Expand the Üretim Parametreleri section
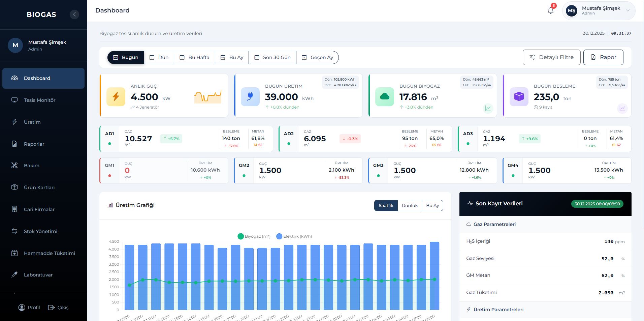The image size is (644, 321). (x=498, y=309)
